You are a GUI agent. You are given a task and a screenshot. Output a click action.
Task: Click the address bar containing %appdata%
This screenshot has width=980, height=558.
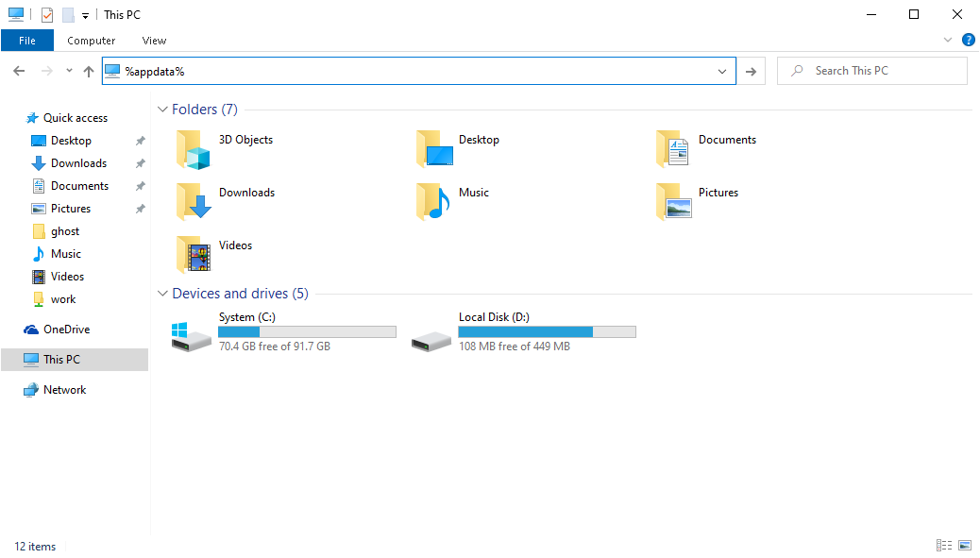click(x=419, y=71)
